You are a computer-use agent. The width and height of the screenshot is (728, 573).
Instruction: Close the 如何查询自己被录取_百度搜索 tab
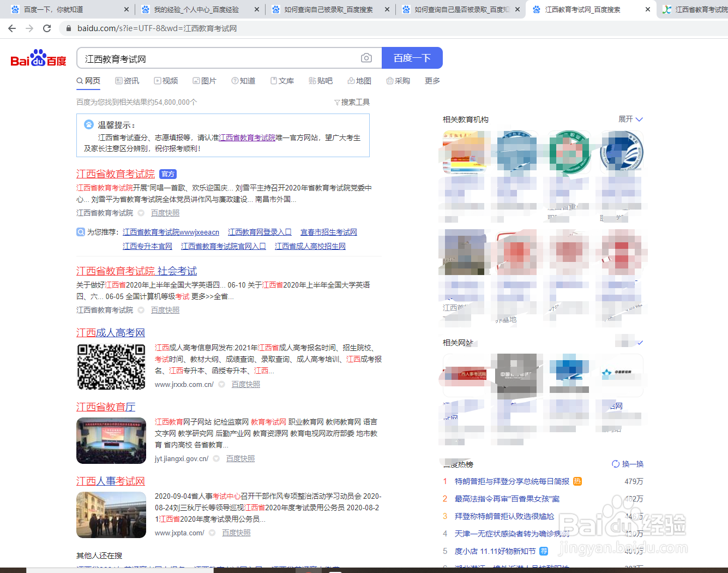tap(387, 9)
